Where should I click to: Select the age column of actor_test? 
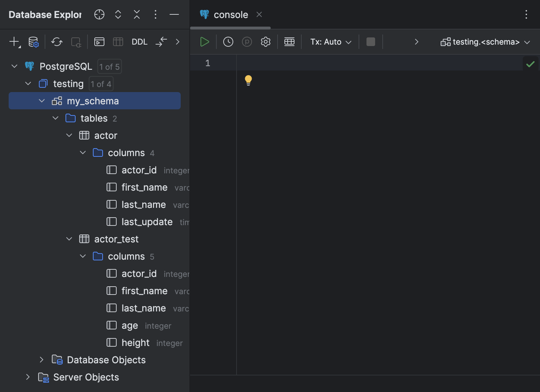[x=129, y=325]
